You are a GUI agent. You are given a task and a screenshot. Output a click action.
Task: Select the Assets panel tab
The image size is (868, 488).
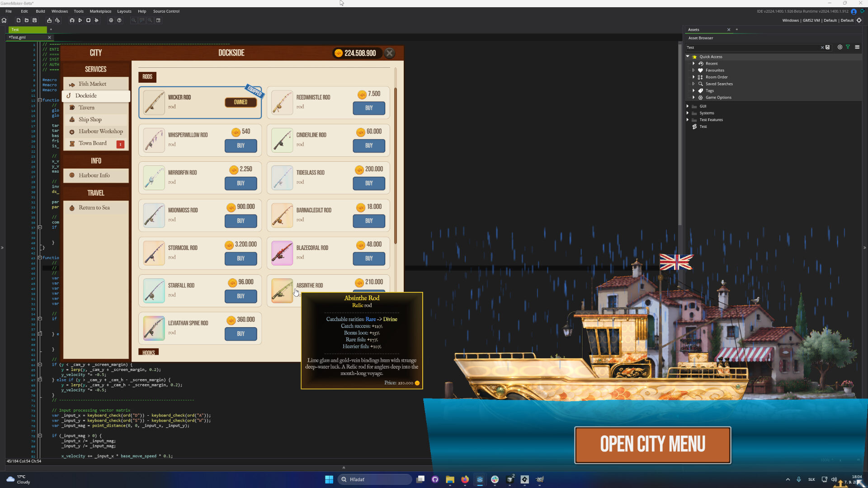[x=693, y=29]
